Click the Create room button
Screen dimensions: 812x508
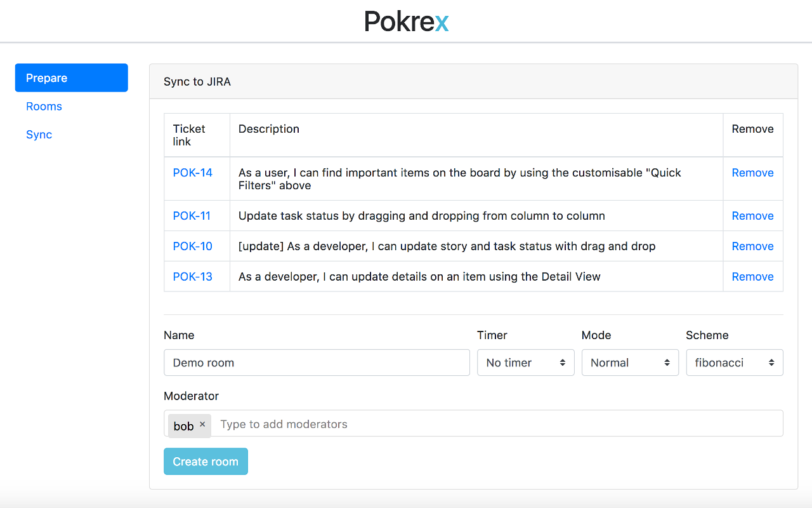[x=206, y=462]
